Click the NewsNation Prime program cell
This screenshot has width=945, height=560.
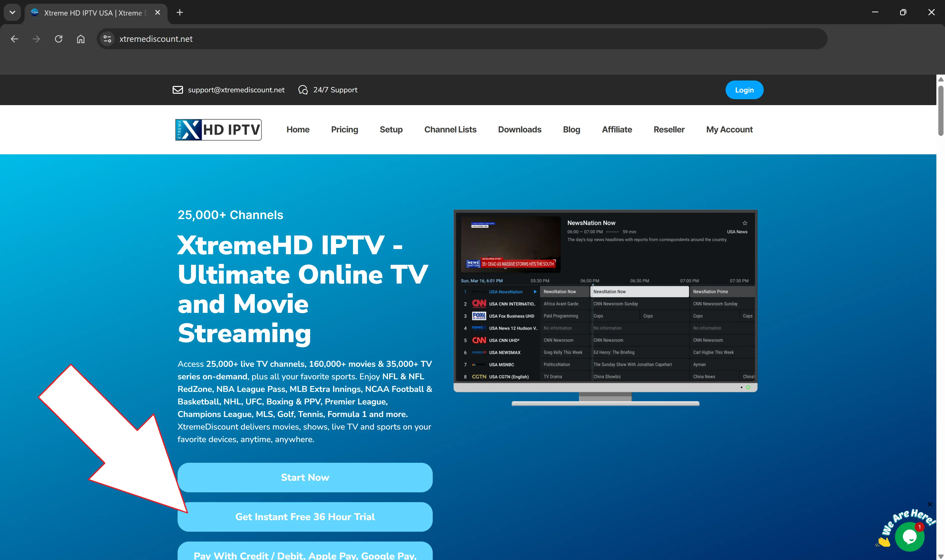click(x=722, y=292)
